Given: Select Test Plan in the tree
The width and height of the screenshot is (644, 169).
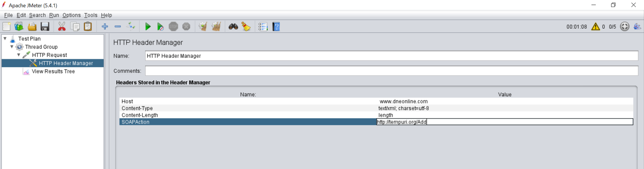Looking at the screenshot, I should pyautogui.click(x=29, y=39).
